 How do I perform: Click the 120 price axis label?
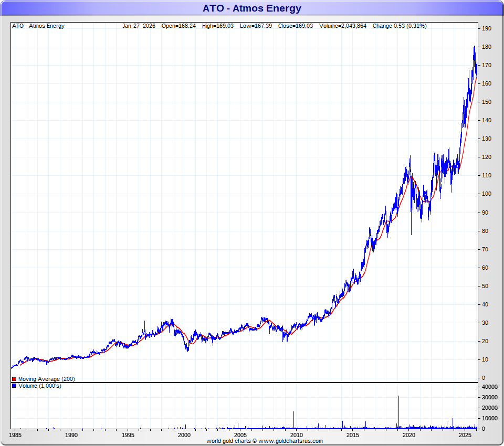487,157
